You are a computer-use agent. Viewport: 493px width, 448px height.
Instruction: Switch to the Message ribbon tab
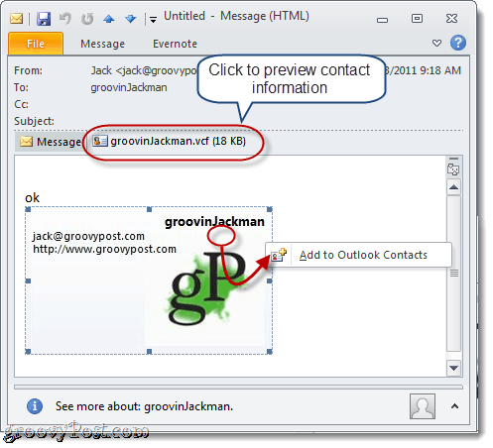tap(103, 44)
